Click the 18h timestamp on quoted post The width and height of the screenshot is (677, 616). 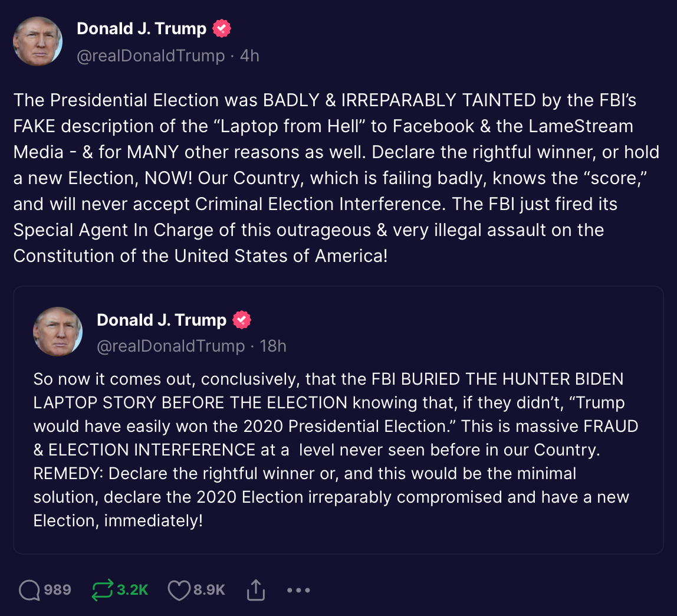click(274, 346)
